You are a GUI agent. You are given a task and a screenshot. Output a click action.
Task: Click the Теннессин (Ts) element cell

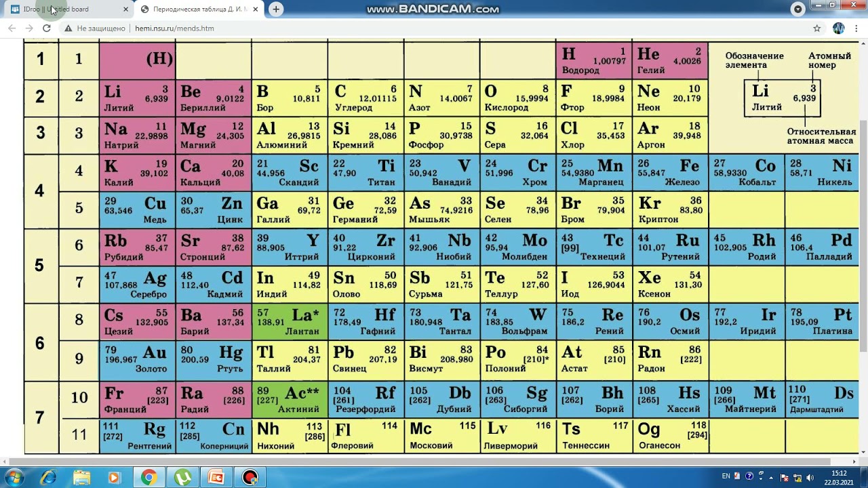(x=594, y=436)
